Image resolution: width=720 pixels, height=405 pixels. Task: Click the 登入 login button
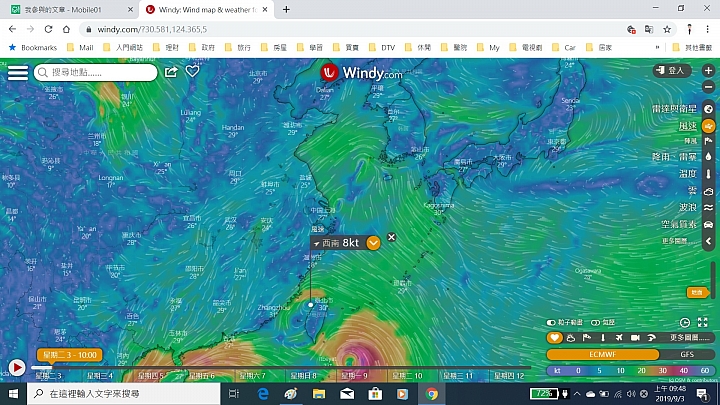(672, 70)
